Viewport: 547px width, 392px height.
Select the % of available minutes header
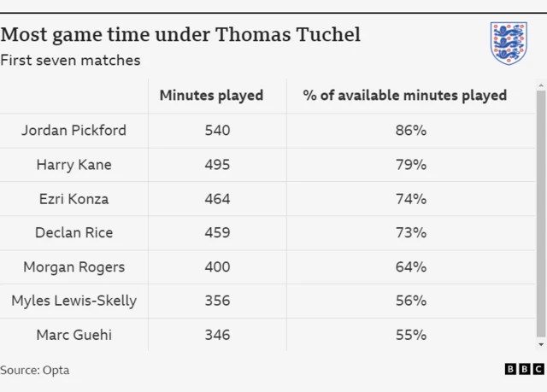pos(404,96)
